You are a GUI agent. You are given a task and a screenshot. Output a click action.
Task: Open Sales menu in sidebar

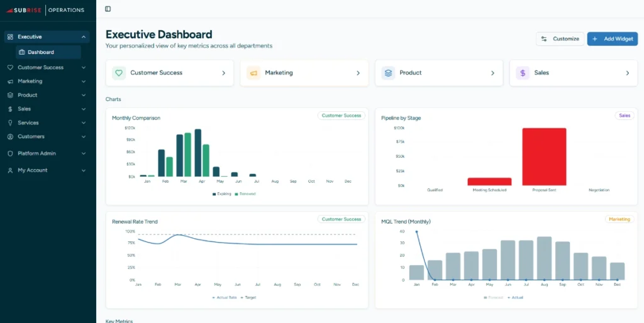pos(47,109)
